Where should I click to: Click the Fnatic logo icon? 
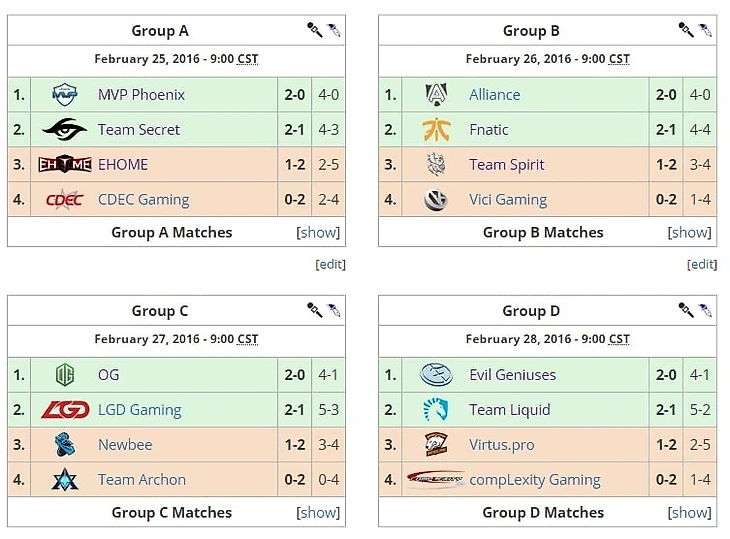pos(436,129)
